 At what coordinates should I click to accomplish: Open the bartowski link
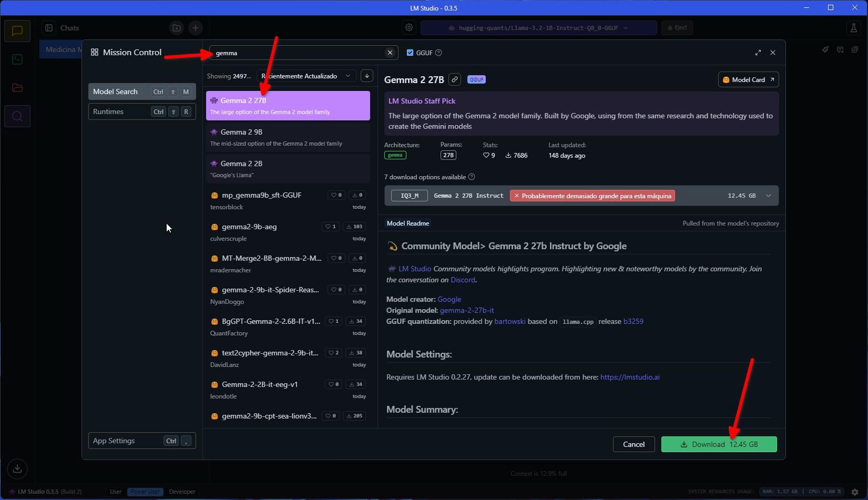tap(509, 321)
